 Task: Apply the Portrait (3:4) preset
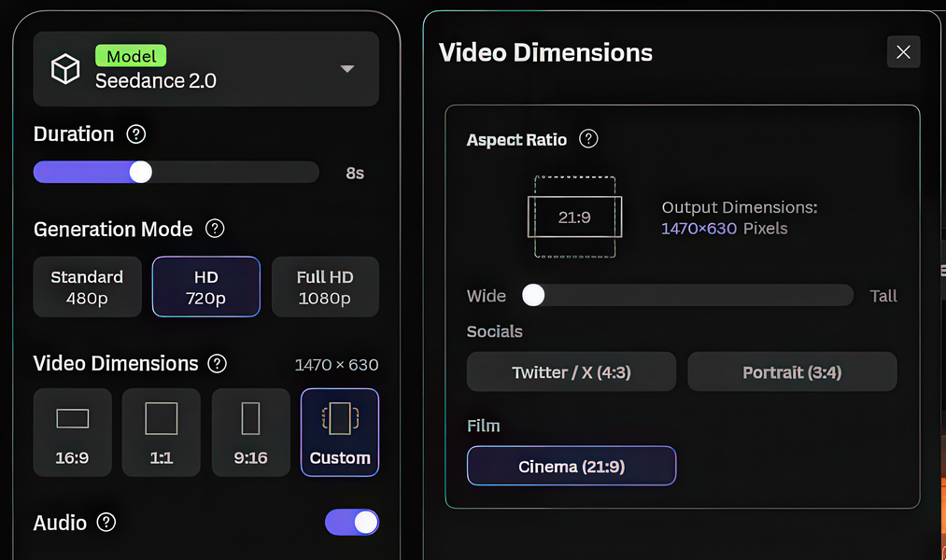click(x=792, y=371)
